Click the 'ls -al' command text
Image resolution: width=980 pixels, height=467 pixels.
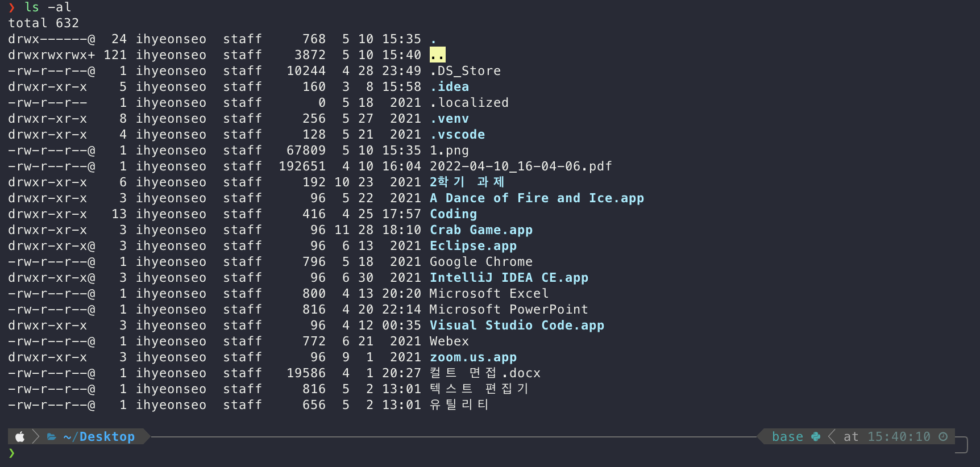tap(48, 7)
